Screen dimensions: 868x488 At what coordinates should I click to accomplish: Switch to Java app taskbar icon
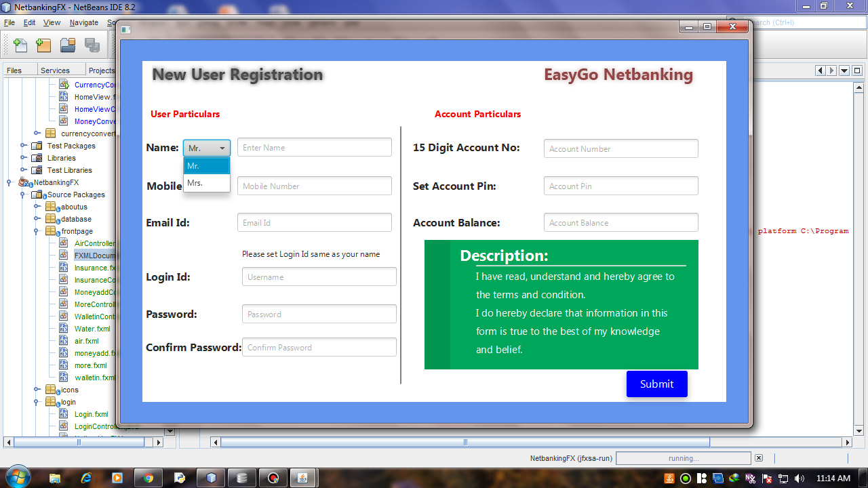303,478
